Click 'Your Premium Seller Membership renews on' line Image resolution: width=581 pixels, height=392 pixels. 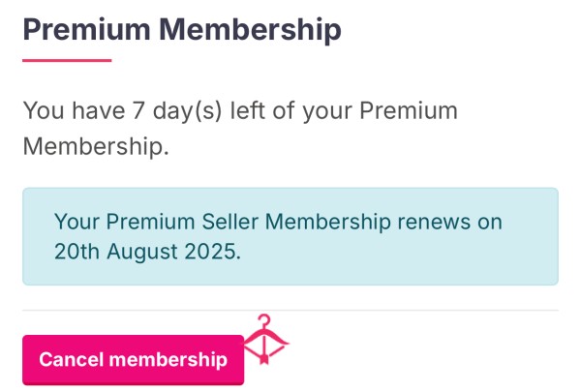click(278, 222)
